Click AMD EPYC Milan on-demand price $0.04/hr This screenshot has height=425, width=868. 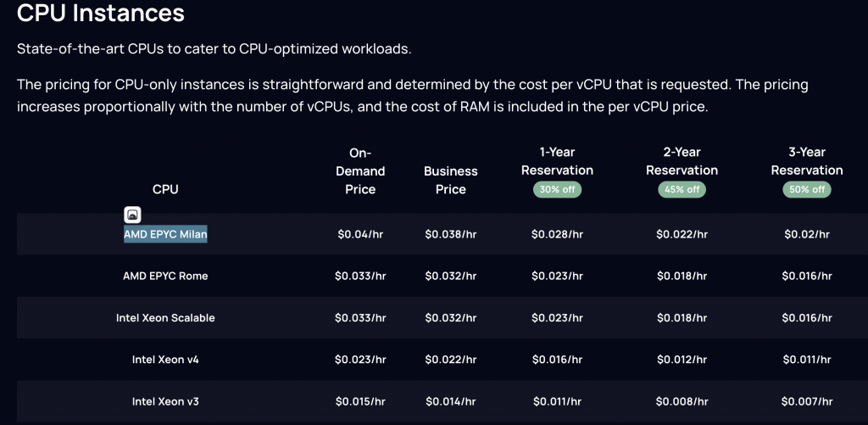[x=360, y=234]
